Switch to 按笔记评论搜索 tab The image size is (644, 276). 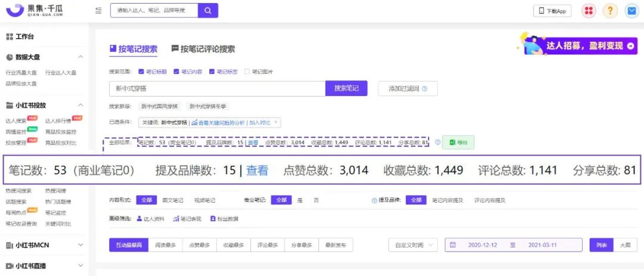[x=203, y=49]
